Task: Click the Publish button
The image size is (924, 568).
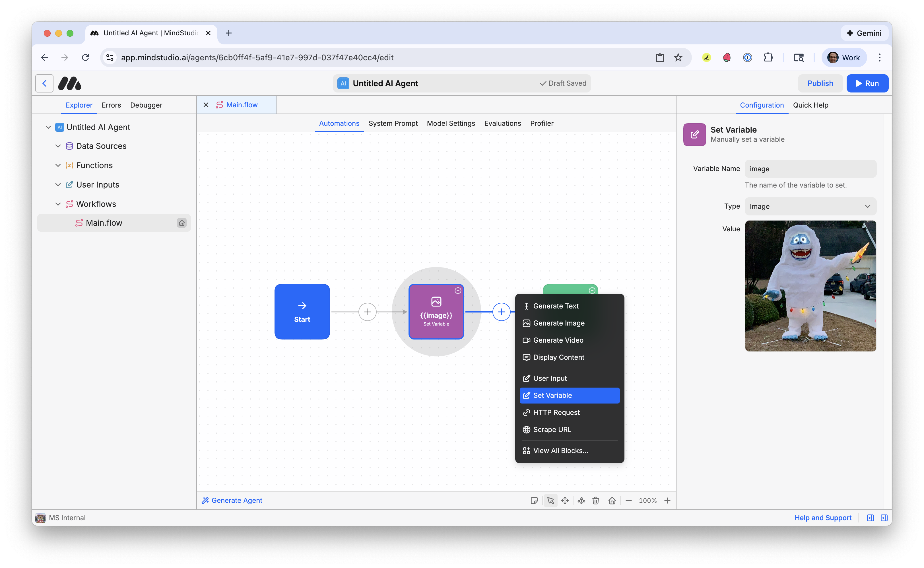Action: pyautogui.click(x=820, y=83)
